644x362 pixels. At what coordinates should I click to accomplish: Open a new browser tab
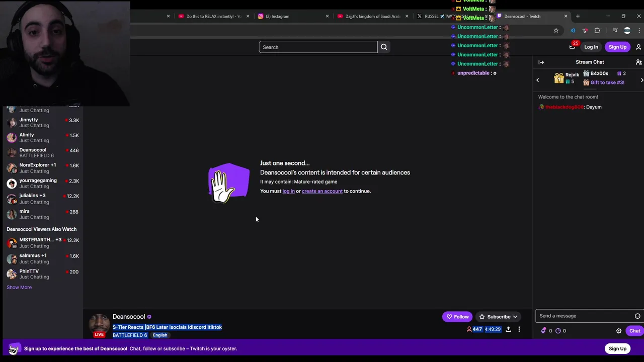[x=578, y=16]
